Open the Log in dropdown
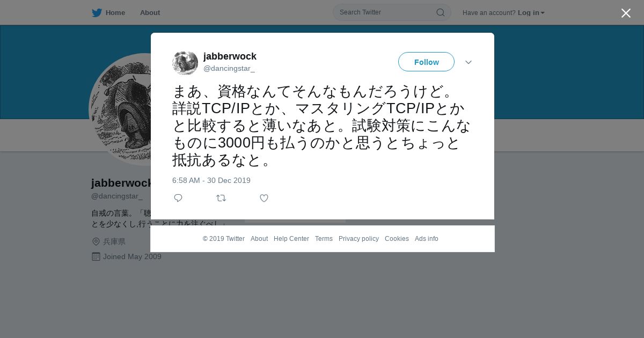This screenshot has width=644, height=338. pyautogui.click(x=531, y=12)
